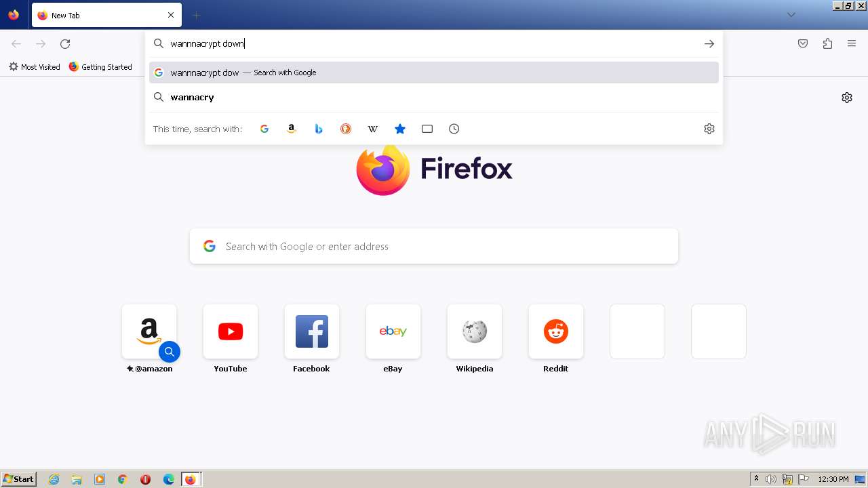
Task: Select 'wannnacrypt dow — Search with Google' suggestion
Action: coord(434,73)
